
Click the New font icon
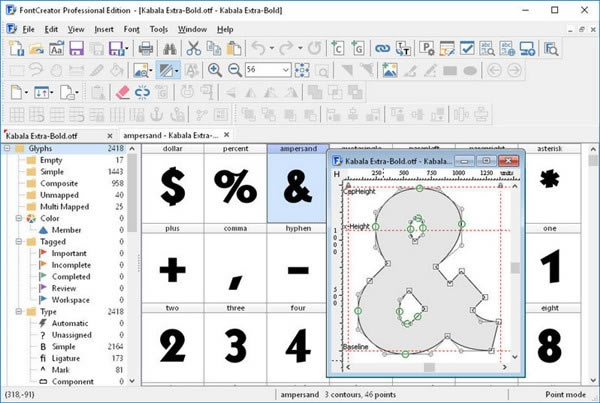(x=16, y=49)
